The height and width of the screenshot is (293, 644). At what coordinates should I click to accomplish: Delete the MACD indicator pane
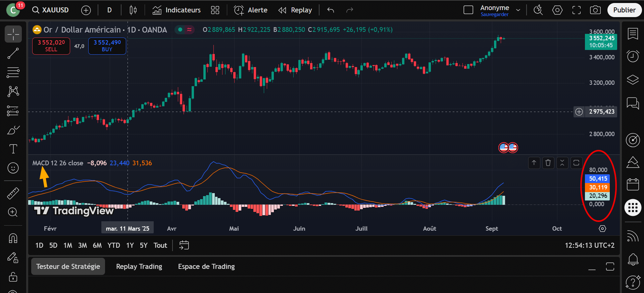click(x=548, y=163)
